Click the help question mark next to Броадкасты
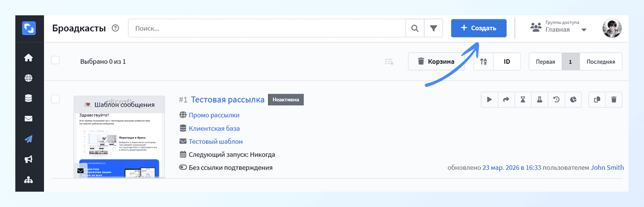The height and width of the screenshot is (207, 644). [116, 28]
